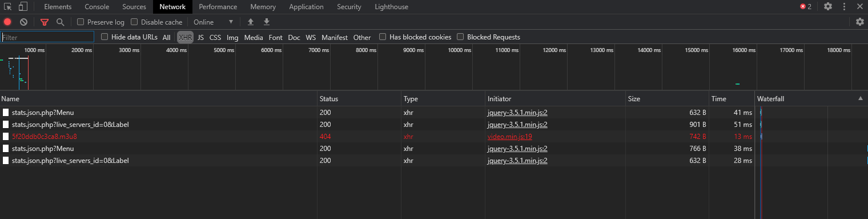Stop recording the network log
This screenshot has width=868, height=219.
7,22
